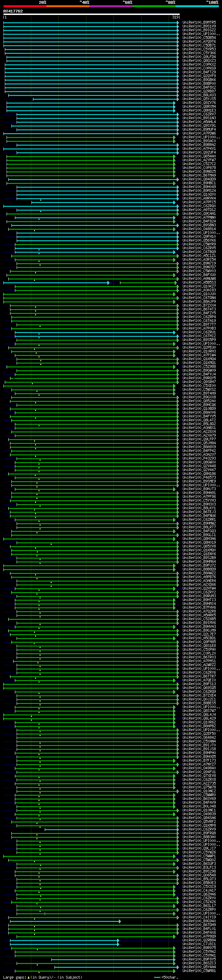Click the cyan ~100% identity legend segment
The image size is (222, 980).
tap(197, 6)
